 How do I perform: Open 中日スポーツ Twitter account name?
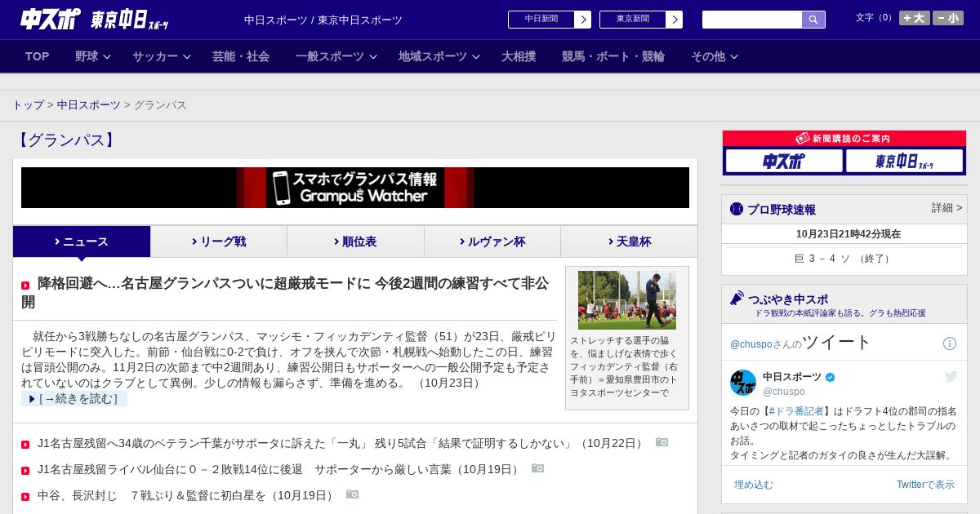point(792,377)
